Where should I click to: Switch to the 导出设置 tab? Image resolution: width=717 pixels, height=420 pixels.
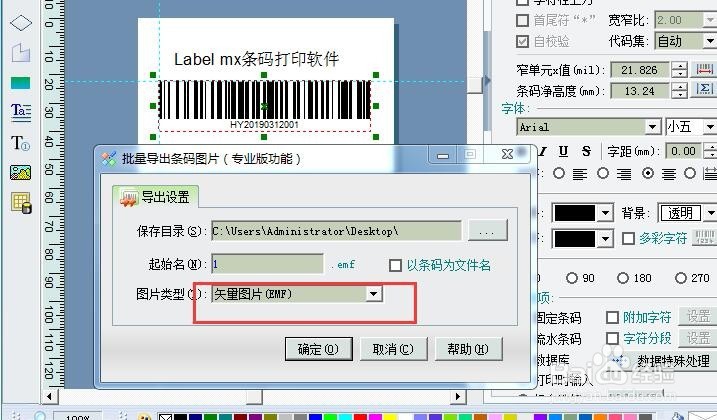click(155, 198)
